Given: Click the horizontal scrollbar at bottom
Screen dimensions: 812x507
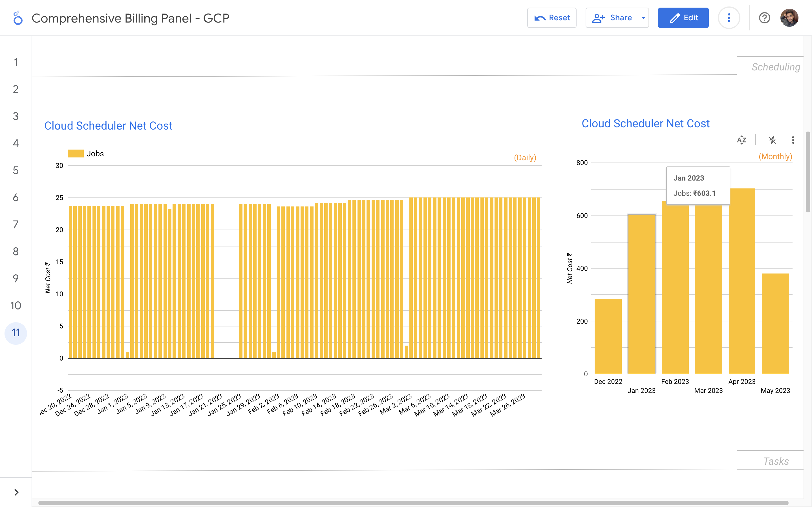Looking at the screenshot, I should tap(413, 503).
